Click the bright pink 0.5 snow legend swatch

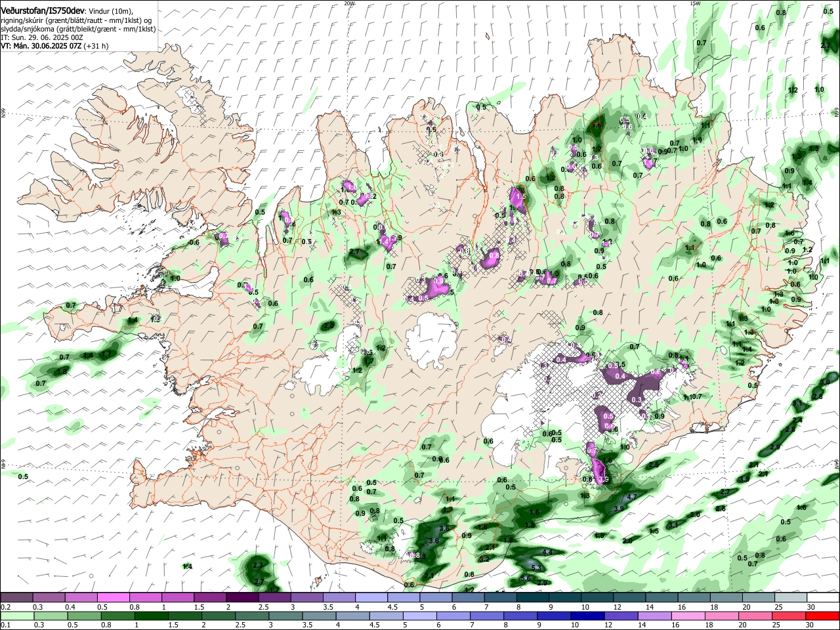tap(114, 598)
